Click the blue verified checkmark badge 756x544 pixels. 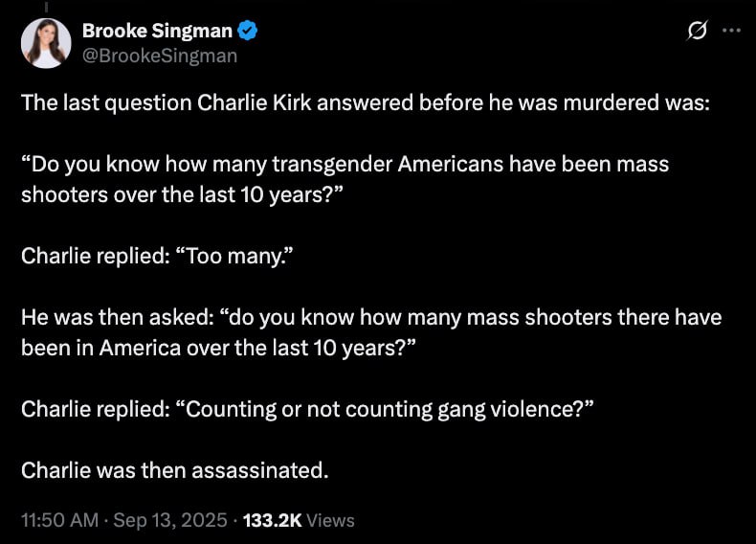248,31
